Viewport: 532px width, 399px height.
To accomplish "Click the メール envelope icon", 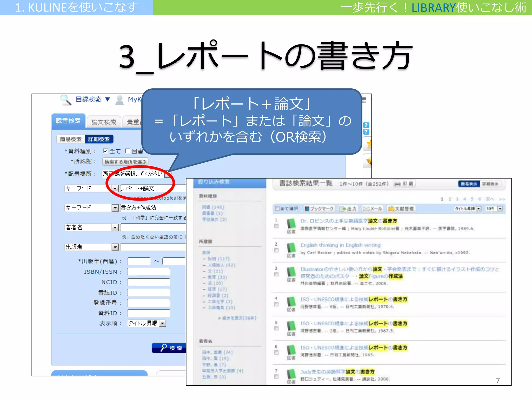I will [x=366, y=209].
